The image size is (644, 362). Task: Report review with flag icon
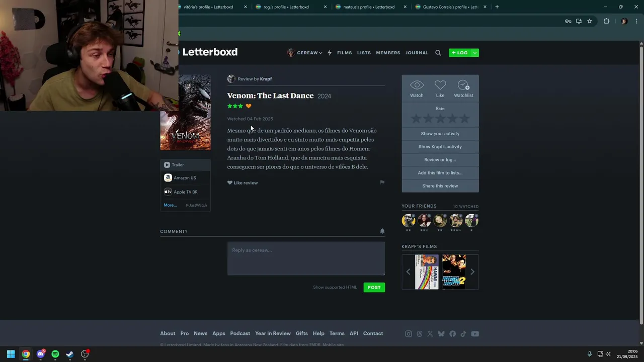click(382, 183)
